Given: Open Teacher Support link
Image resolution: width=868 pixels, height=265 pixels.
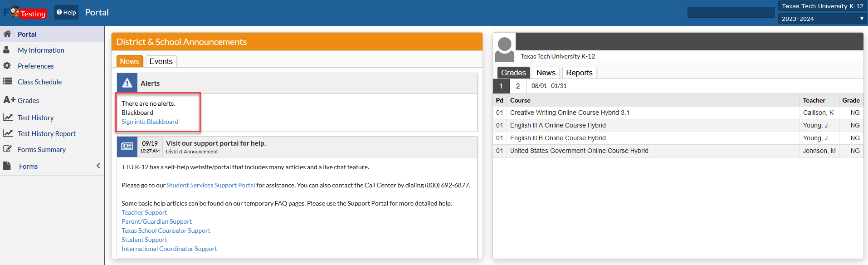Looking at the screenshot, I should click(144, 212).
